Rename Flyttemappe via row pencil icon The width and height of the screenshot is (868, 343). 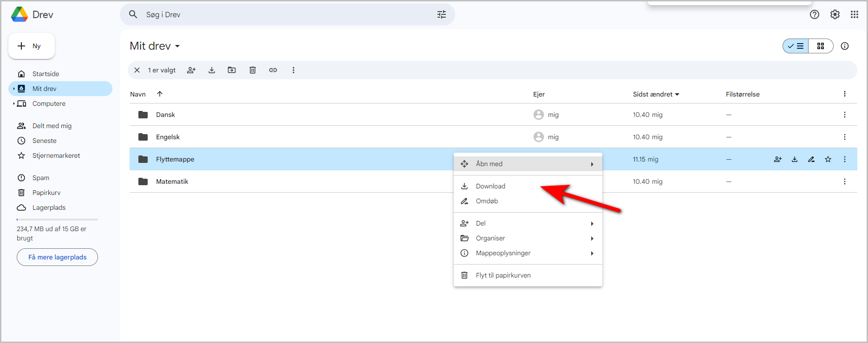coord(811,159)
